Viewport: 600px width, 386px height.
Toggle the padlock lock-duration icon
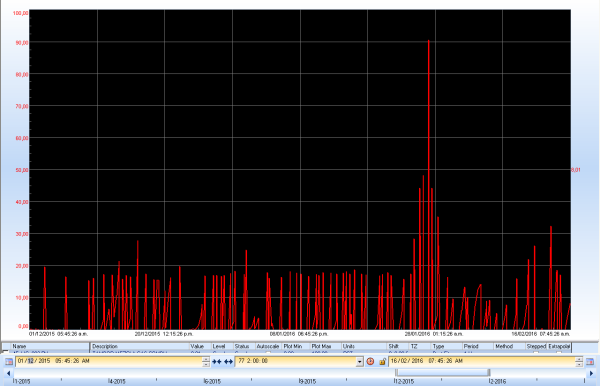coord(382,362)
